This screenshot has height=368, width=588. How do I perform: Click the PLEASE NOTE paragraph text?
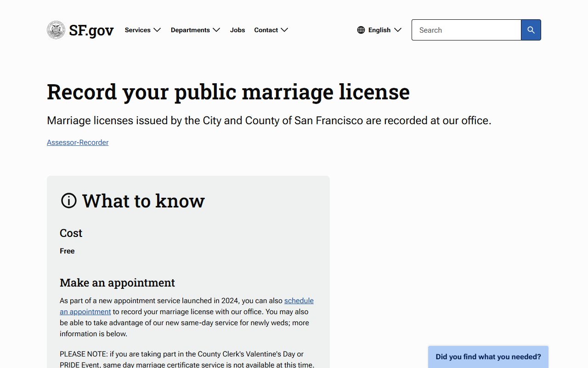[187, 360]
